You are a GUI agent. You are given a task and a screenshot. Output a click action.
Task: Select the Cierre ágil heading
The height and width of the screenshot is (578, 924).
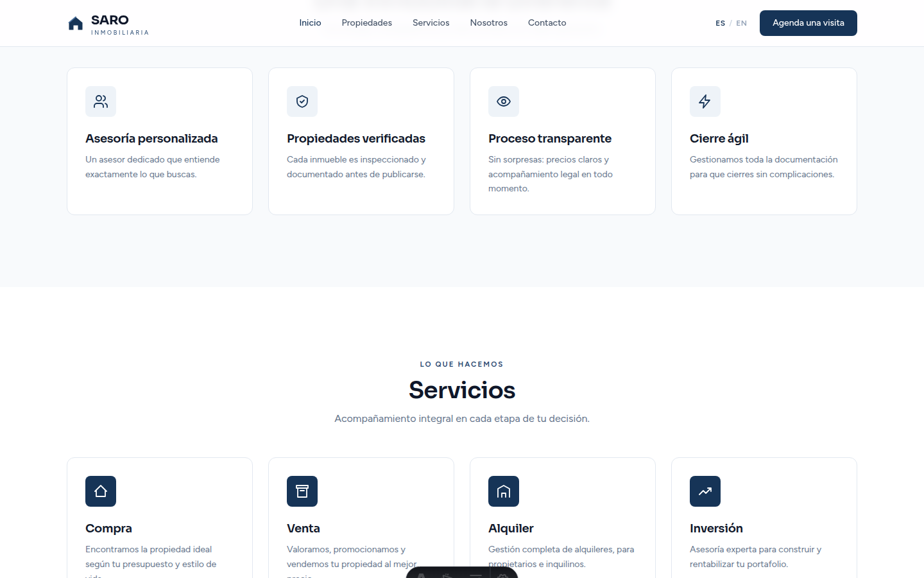point(719,139)
